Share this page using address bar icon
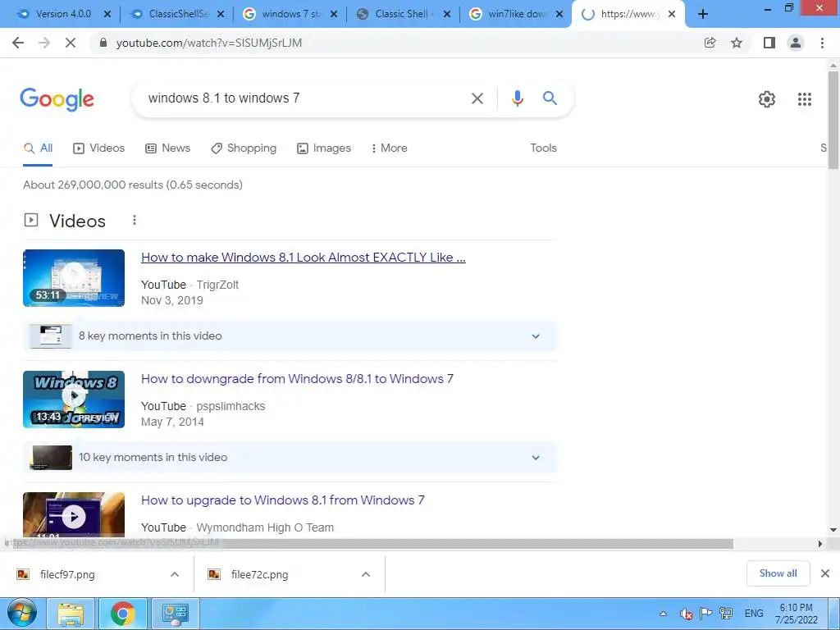 (x=710, y=43)
